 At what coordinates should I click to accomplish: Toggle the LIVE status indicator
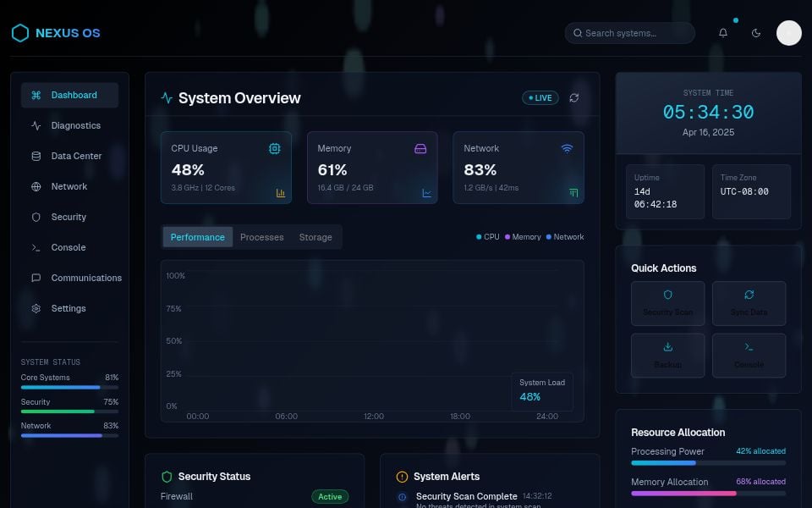coord(540,97)
